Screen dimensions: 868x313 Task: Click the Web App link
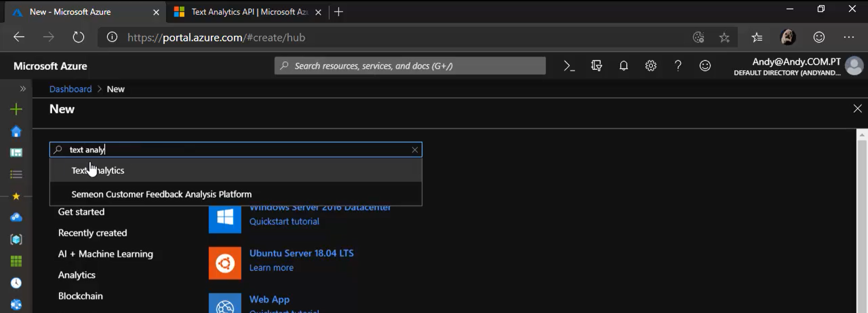(269, 299)
